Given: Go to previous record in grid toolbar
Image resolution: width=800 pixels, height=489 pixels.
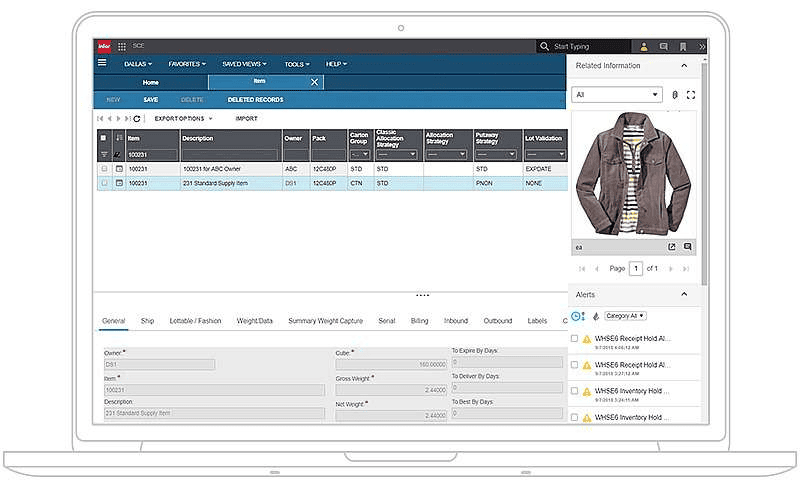Looking at the screenshot, I should tap(109, 118).
